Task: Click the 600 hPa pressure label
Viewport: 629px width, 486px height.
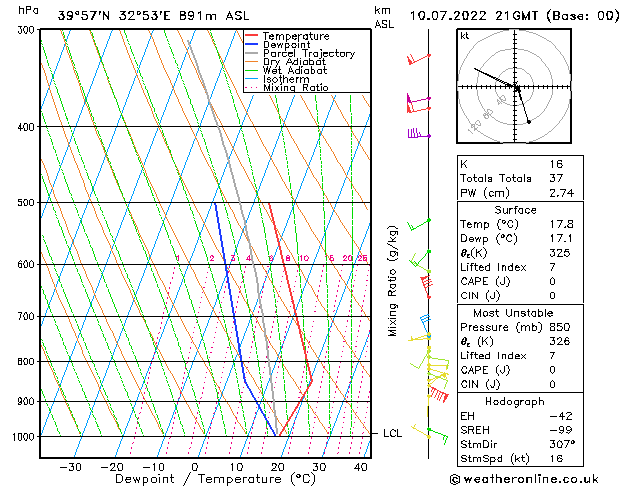Action: pyautogui.click(x=28, y=264)
